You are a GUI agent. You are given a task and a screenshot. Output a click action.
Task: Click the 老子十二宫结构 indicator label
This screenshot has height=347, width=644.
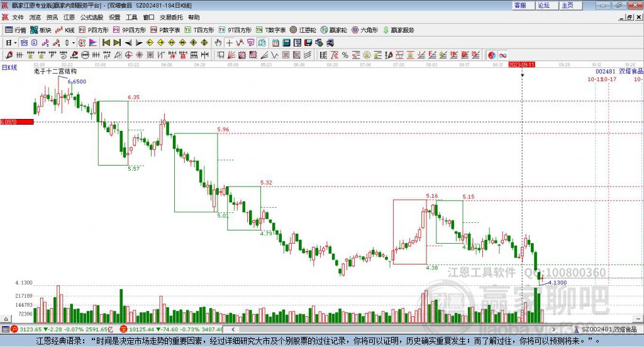click(x=55, y=71)
